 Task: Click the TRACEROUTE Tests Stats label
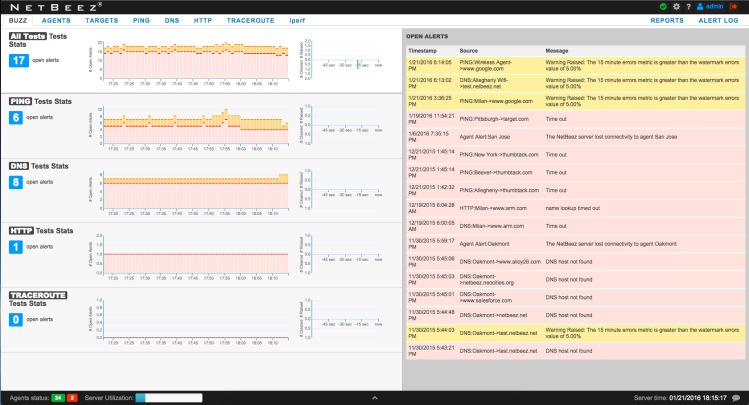pyautogui.click(x=38, y=299)
